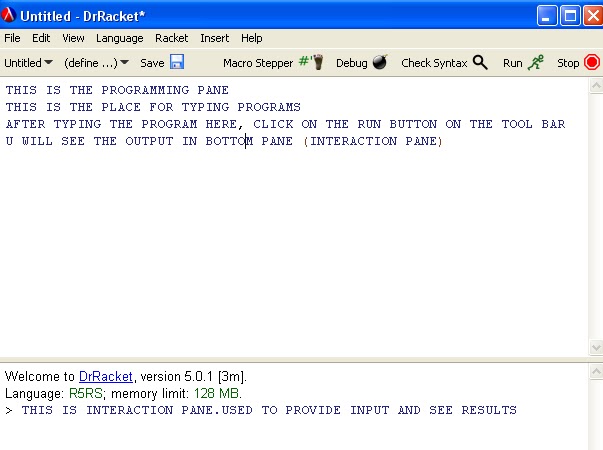The height and width of the screenshot is (450, 603).
Task: Click scroll-down arrow of the definitions pane
Action: click(596, 348)
